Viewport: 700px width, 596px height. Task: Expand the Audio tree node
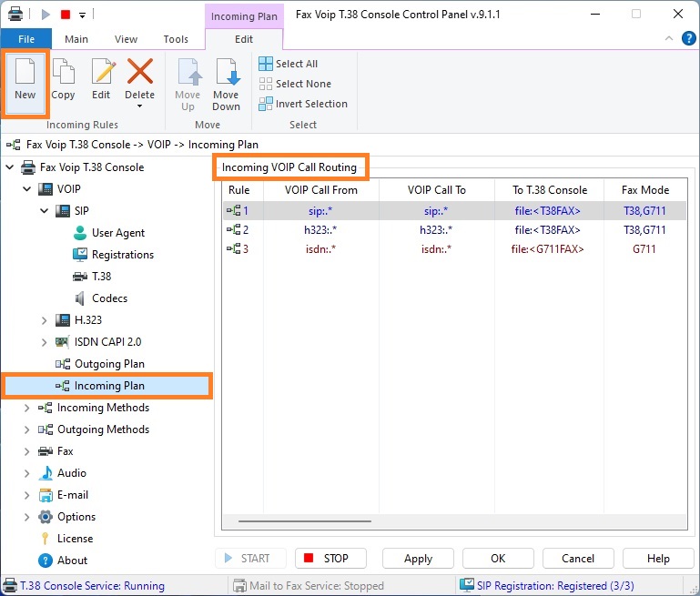coord(26,473)
